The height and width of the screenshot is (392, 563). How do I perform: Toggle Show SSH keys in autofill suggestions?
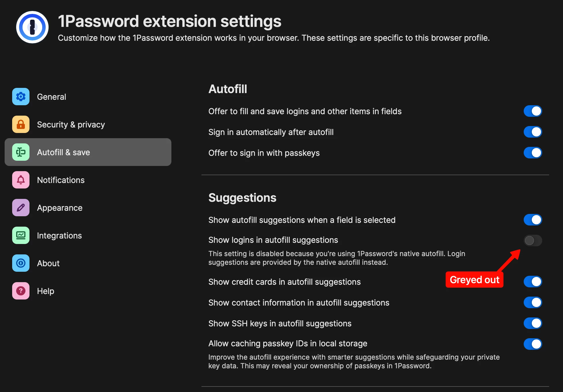533,323
